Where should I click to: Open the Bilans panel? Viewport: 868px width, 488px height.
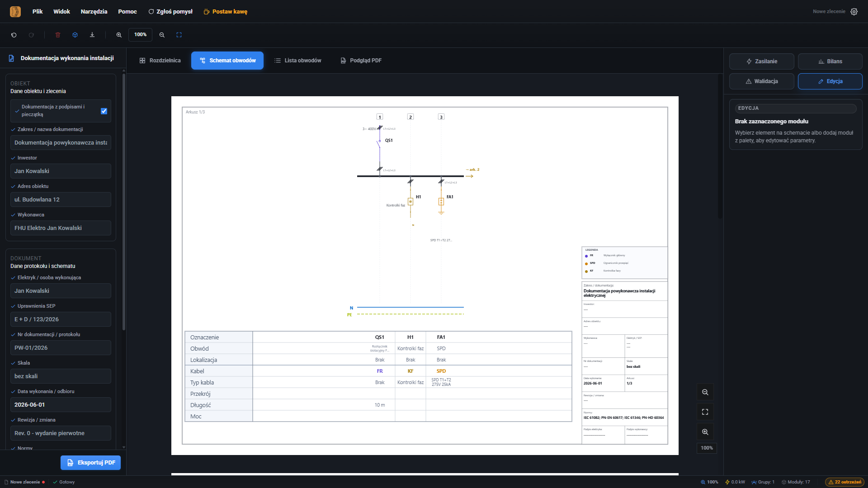830,61
